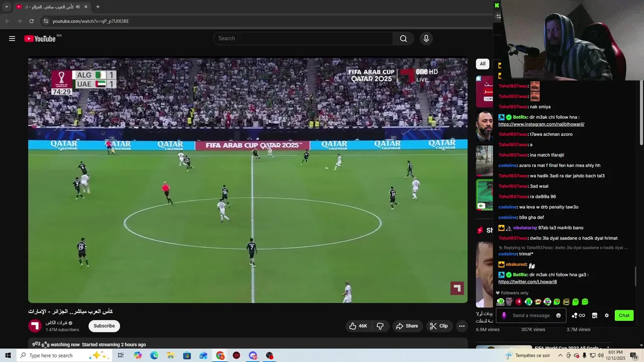
Task: View site information icon in address bar
Action: coord(46,21)
